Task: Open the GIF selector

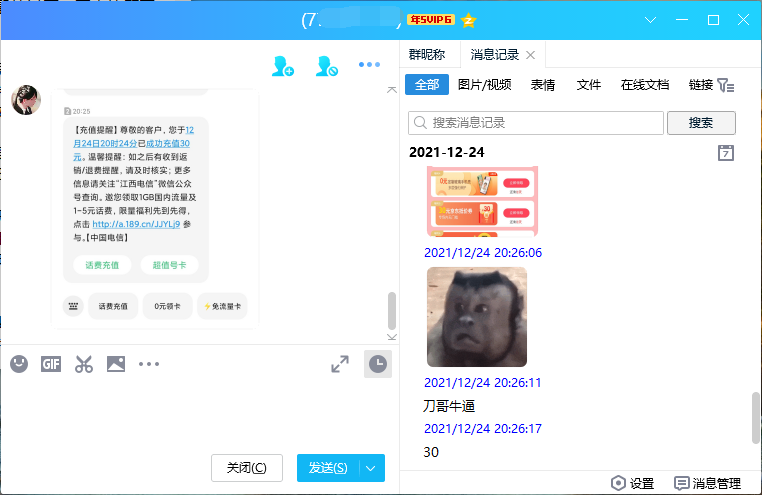Action: point(51,364)
